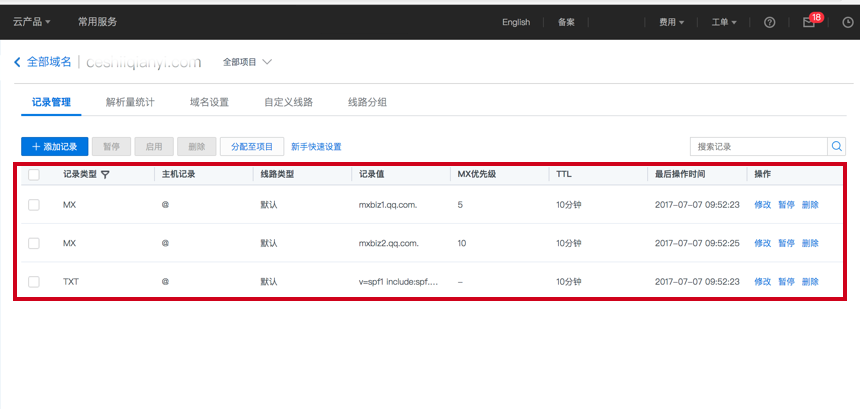Screen dimensions: 860x409
Task: Open the 全部项目 project dropdown
Action: [247, 62]
